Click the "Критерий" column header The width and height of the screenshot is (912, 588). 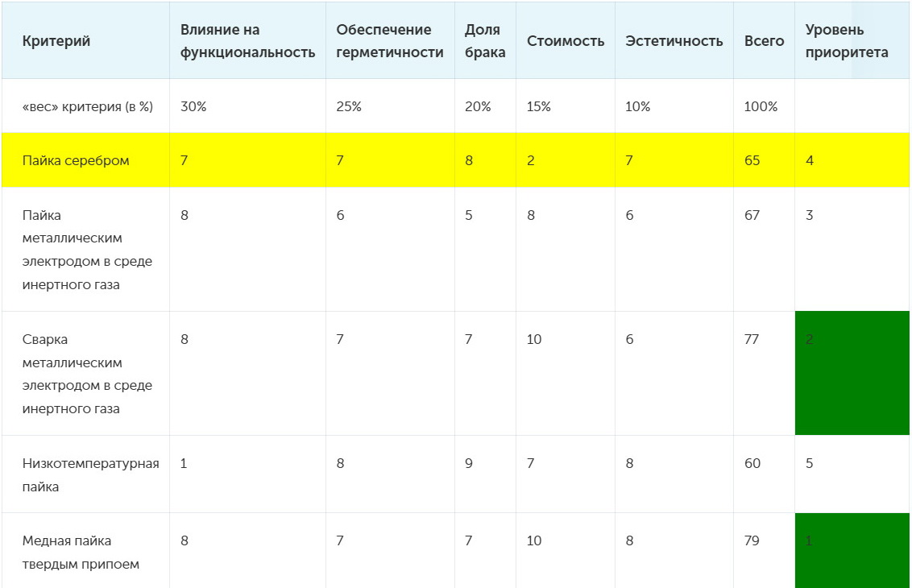point(56,41)
